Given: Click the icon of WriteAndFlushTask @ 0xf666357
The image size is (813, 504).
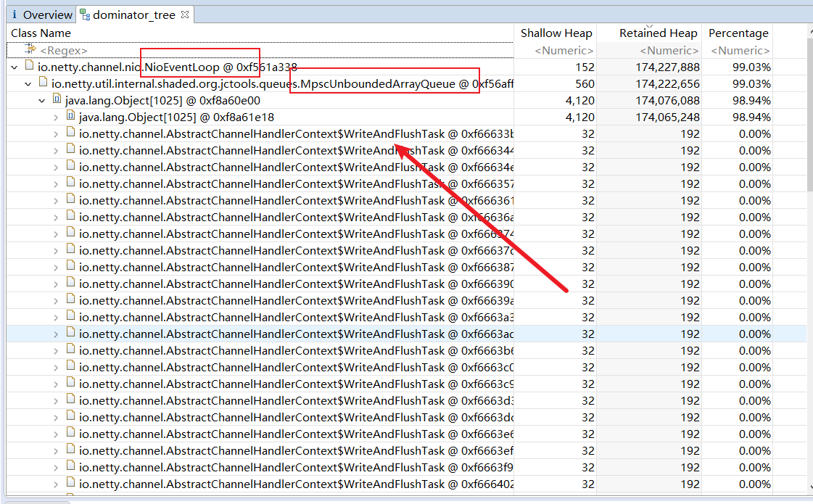Looking at the screenshot, I should [x=71, y=183].
